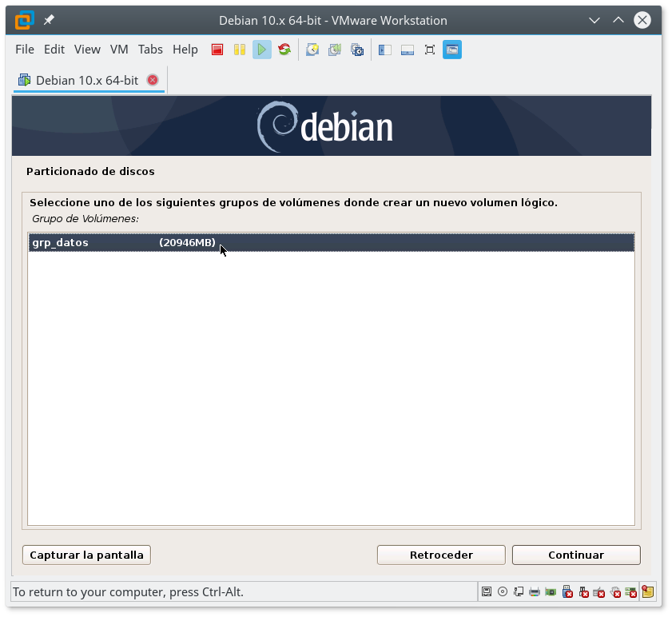Image resolution: width=672 pixels, height=617 pixels.
Task: Click the disconnected dark USB plug device icon
Action: 583,592
